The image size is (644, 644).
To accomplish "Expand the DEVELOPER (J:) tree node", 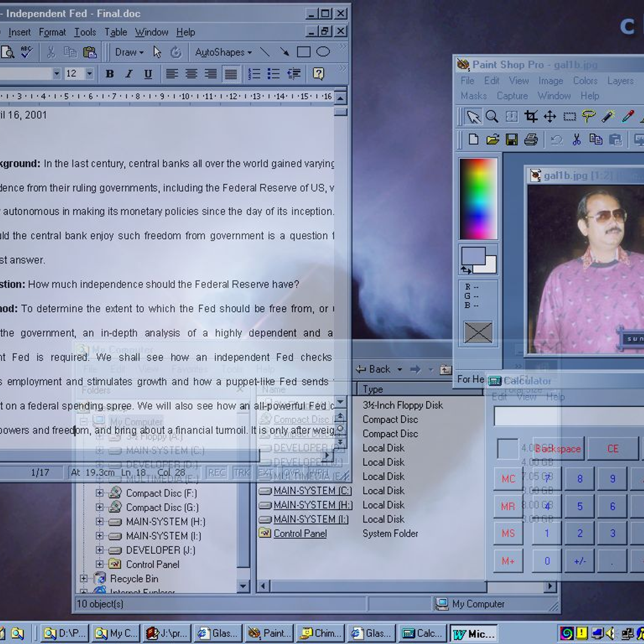I will point(99,550).
